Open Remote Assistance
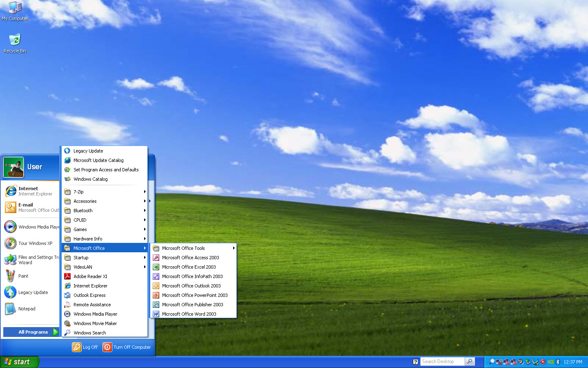588x368 pixels. pos(105,305)
